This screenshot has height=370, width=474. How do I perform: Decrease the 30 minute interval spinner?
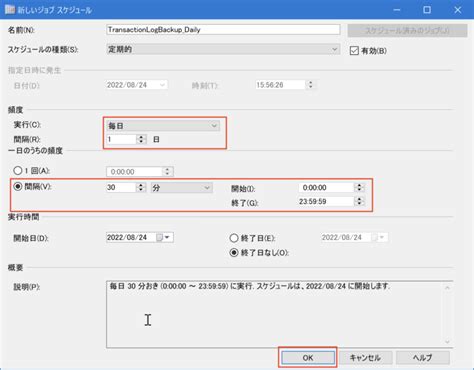[x=141, y=190]
